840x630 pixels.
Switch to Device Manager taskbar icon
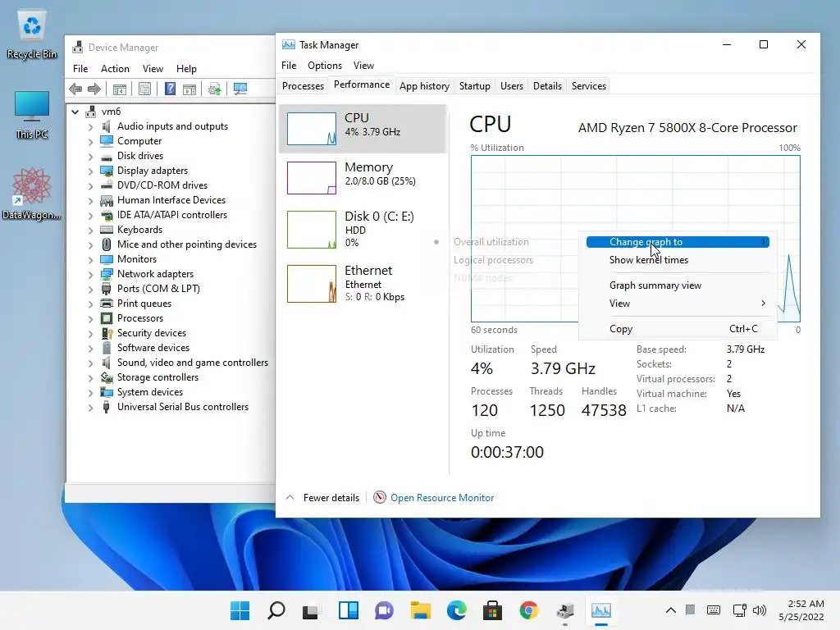pos(565,610)
